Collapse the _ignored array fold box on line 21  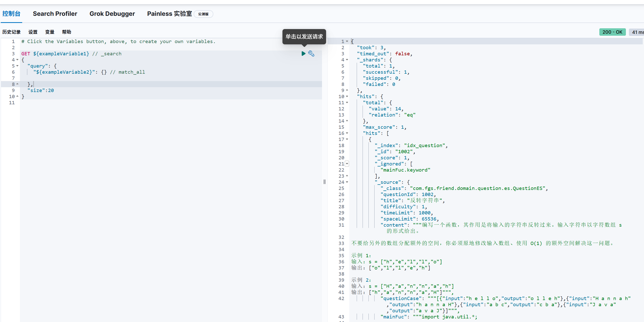(x=347, y=164)
